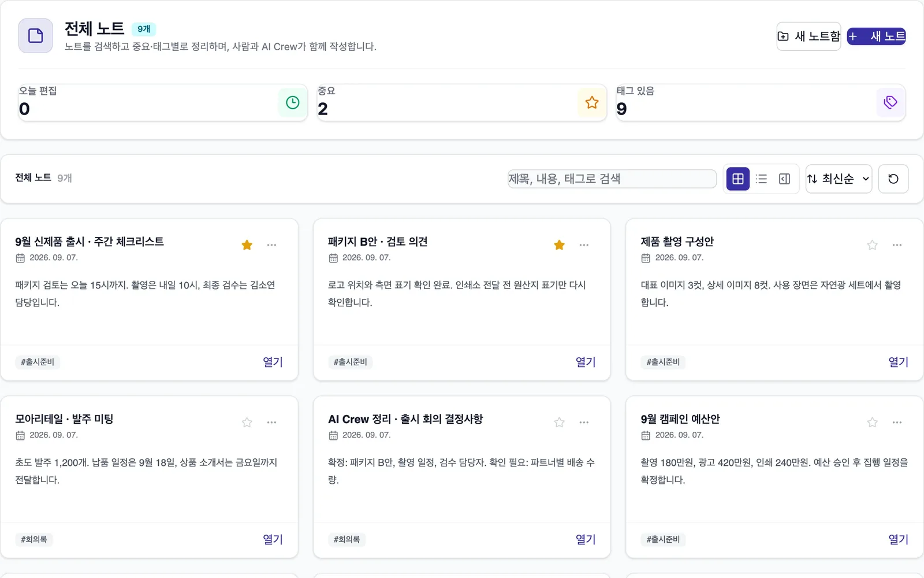Screen dimensions: 924x578
Task: Click #출시준비 tag on 9월 신제품 출시 card
Action: 38,362
